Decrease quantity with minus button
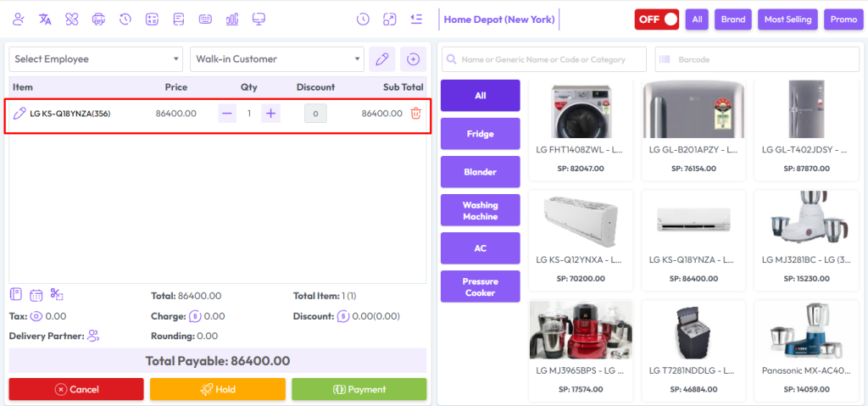868x406 pixels. tap(227, 114)
